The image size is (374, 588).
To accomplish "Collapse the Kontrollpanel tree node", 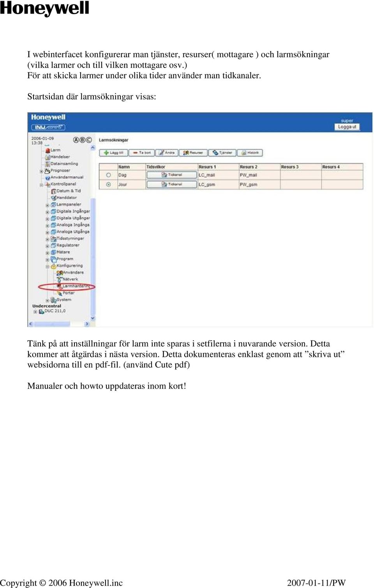I will (x=41, y=185).
